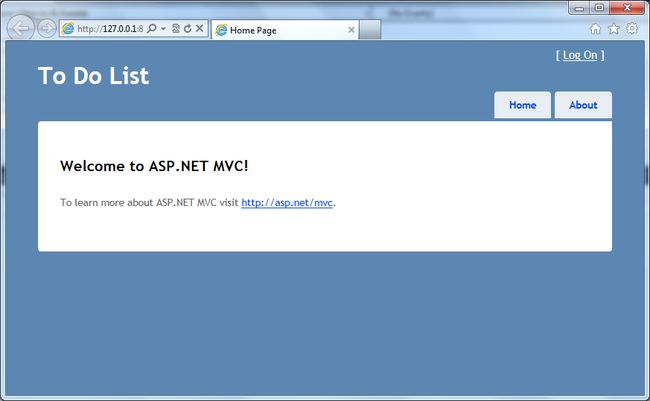Maximize the browser window
The image size is (650, 401).
[x=599, y=7]
